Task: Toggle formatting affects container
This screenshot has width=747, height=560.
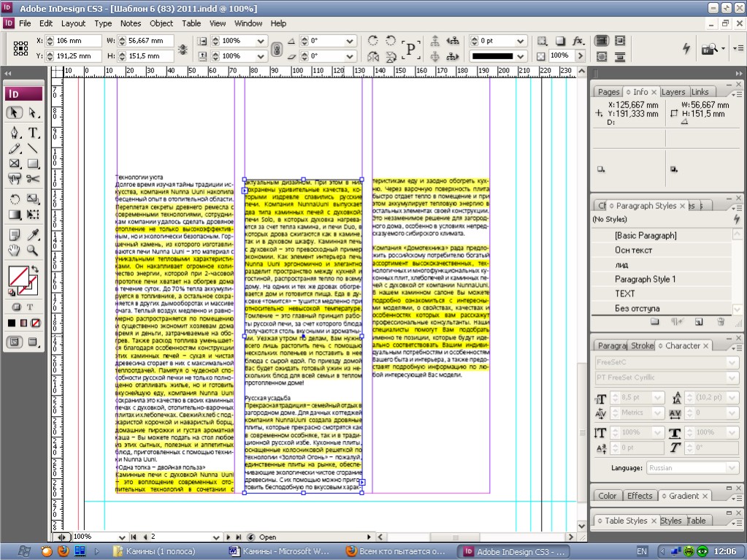Action: click(x=17, y=307)
